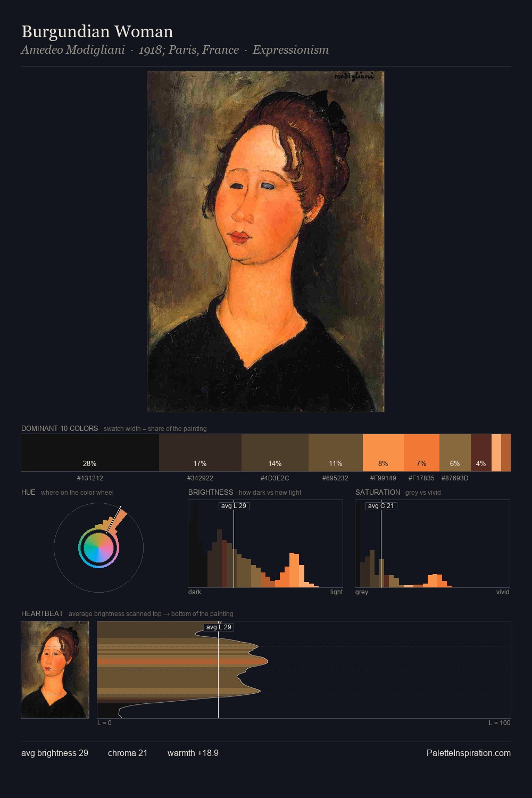Select the 11% olive-brown swatch
Screen dimensions: 532x798
pos(336,453)
